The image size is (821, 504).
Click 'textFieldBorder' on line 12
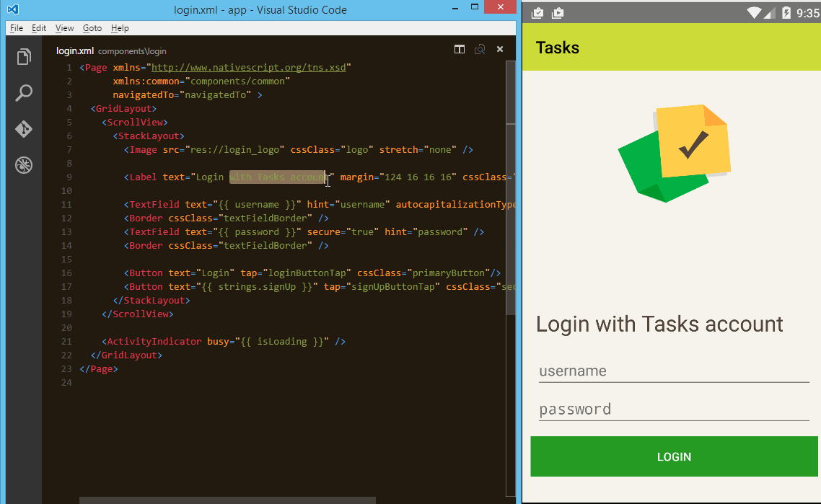(x=265, y=218)
